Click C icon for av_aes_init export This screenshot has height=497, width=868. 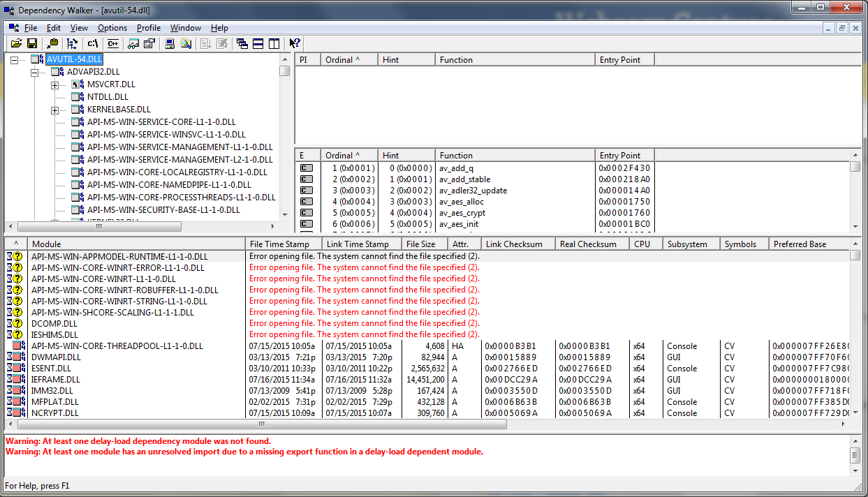click(306, 224)
